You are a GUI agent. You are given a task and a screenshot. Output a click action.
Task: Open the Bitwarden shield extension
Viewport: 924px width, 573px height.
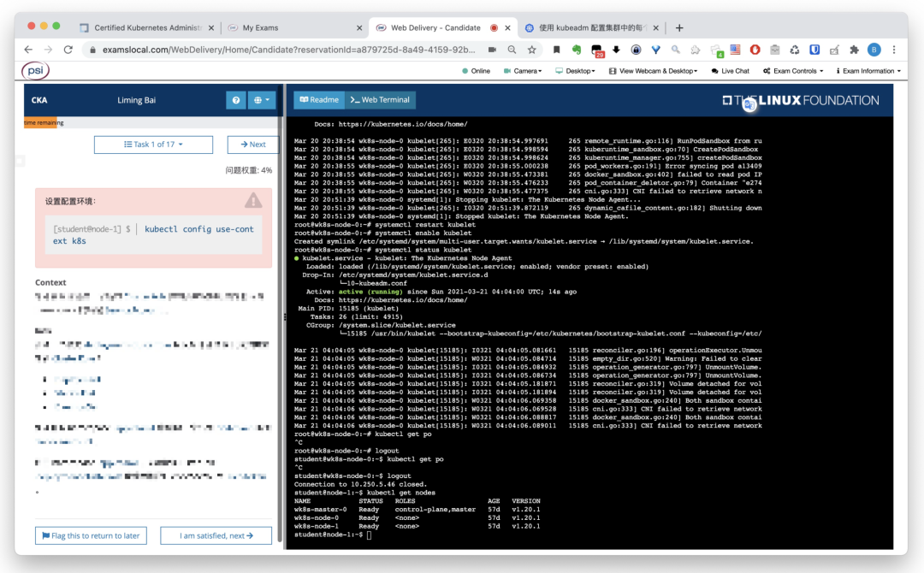(x=814, y=50)
